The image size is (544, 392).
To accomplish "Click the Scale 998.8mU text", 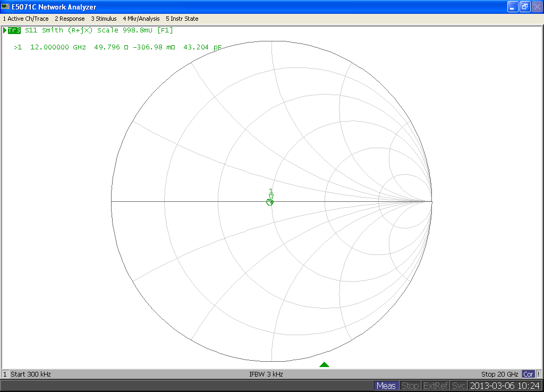I will click(x=125, y=30).
